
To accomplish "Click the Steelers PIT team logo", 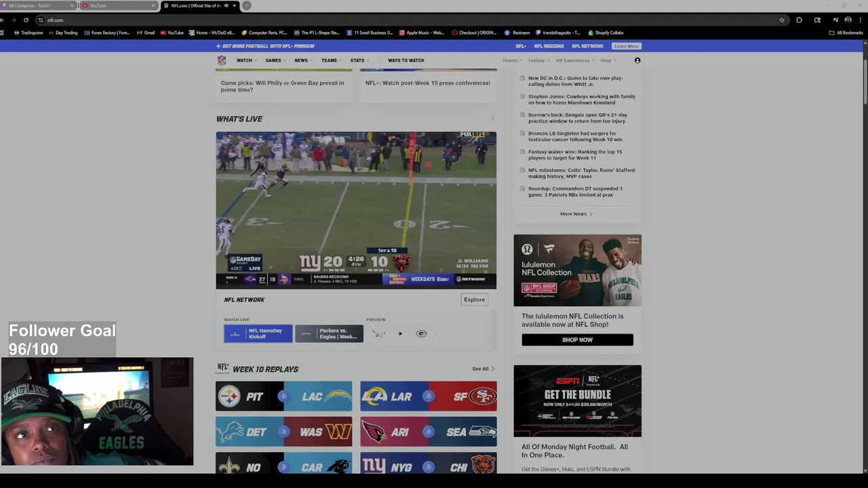I will [229, 396].
